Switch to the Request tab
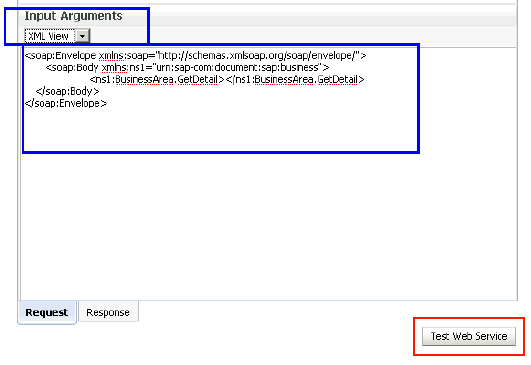The width and height of the screenshot is (531, 365). [47, 312]
